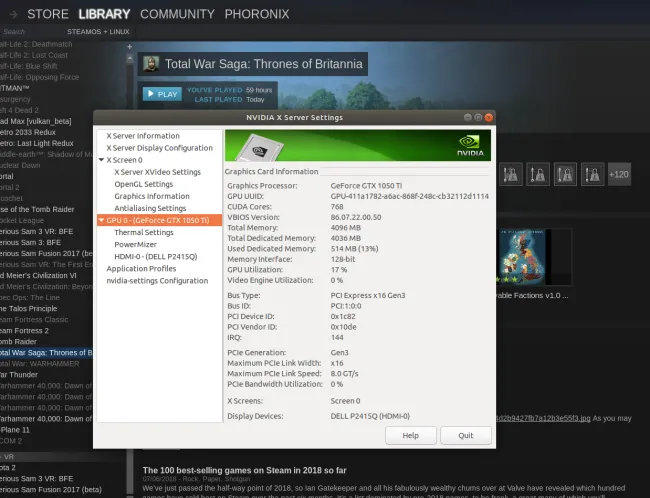Open nvidia-settings Configuration
This screenshot has height=498, width=650.
(x=157, y=280)
